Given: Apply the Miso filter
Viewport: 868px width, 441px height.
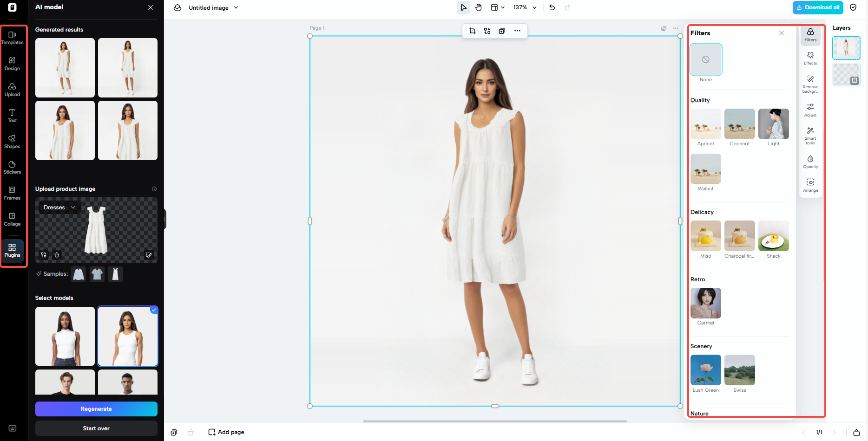Looking at the screenshot, I should point(706,236).
